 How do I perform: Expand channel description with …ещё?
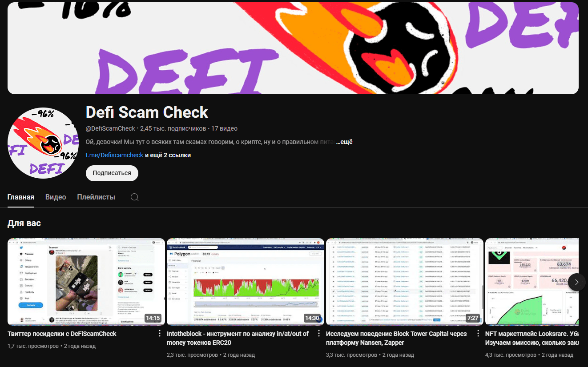coord(344,142)
